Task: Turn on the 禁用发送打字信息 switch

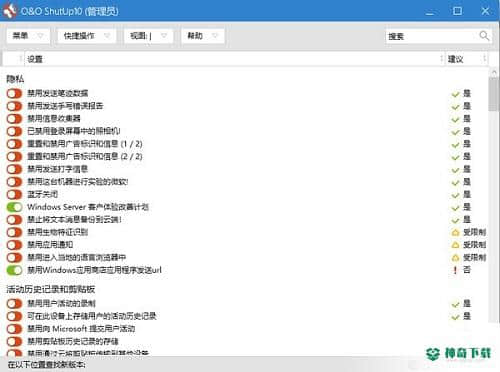Action: [x=14, y=169]
